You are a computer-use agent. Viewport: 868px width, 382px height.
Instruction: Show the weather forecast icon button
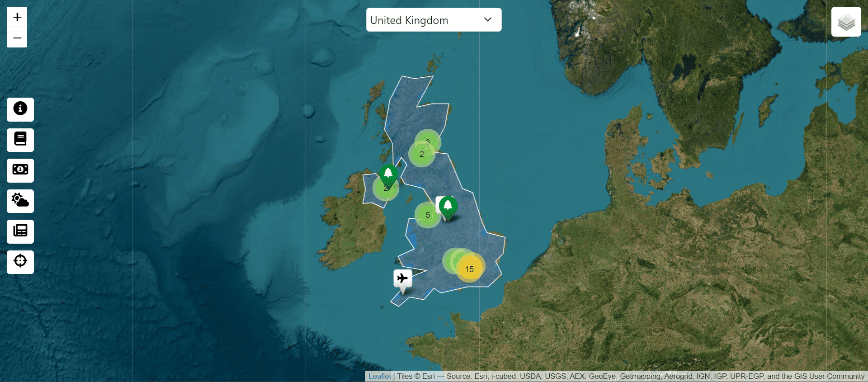click(x=20, y=201)
